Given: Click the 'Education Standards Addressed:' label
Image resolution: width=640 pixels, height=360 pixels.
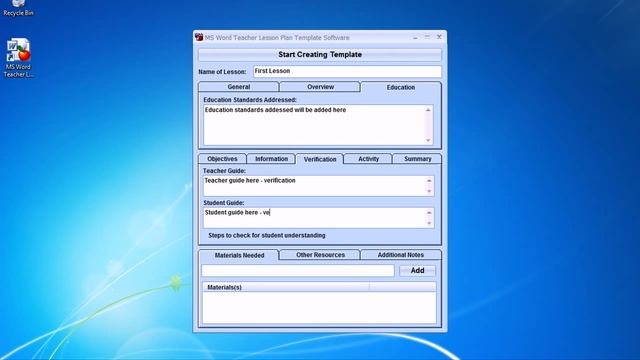Looking at the screenshot, I should click(x=250, y=100).
